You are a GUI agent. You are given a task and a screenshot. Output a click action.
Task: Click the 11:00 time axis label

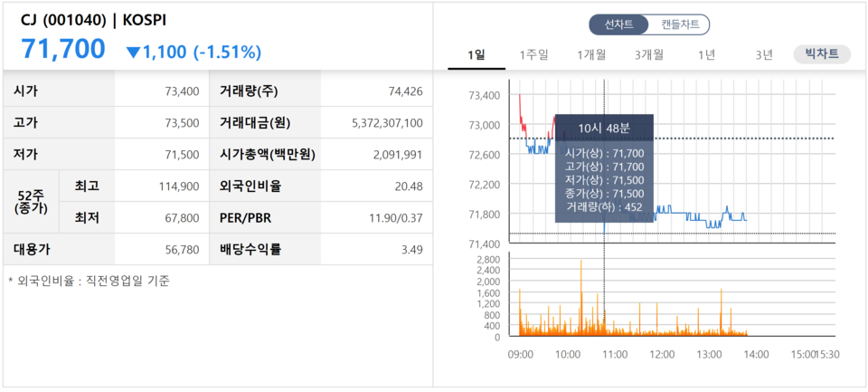click(x=615, y=354)
